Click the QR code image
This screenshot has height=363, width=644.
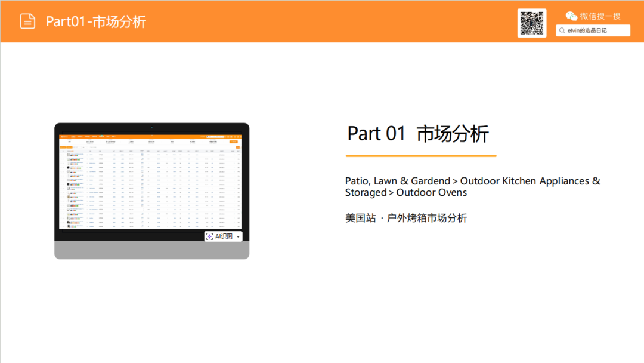(532, 23)
